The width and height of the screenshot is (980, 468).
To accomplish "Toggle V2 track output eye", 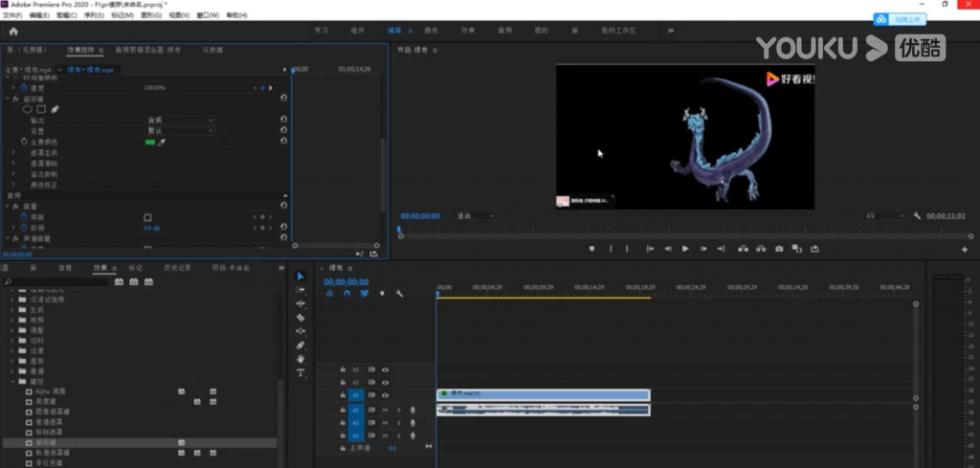I will 385,383.
